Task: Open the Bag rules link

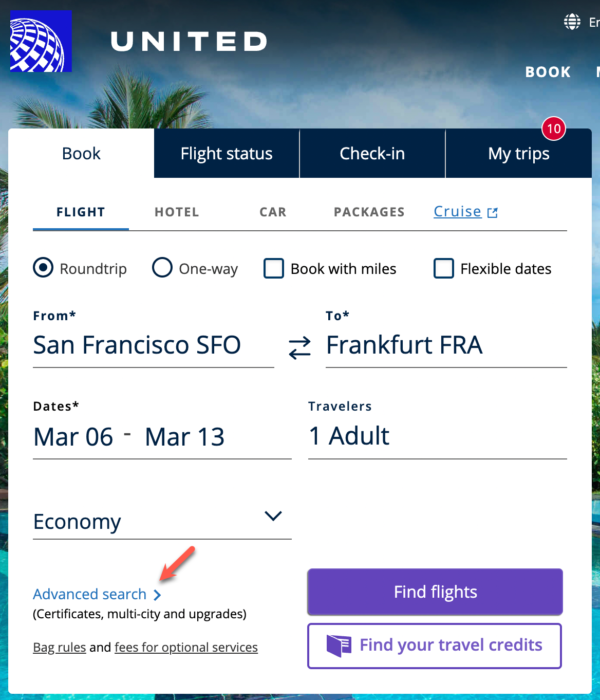Action: click(59, 647)
